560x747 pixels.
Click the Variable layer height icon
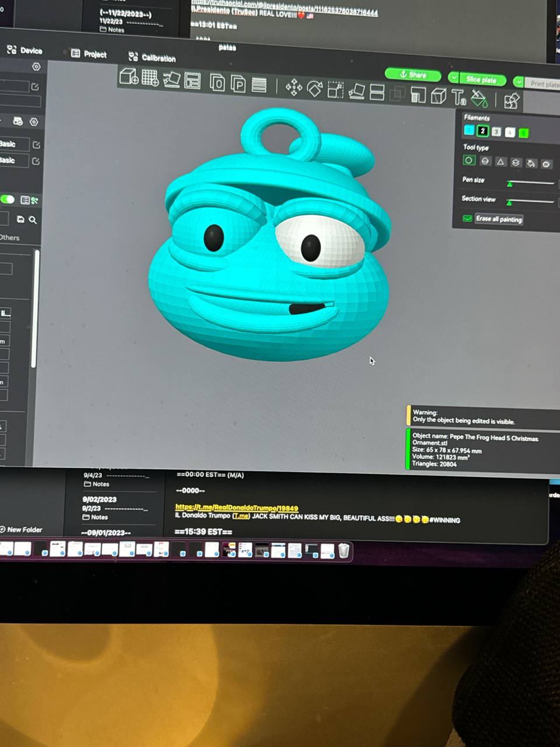259,85
